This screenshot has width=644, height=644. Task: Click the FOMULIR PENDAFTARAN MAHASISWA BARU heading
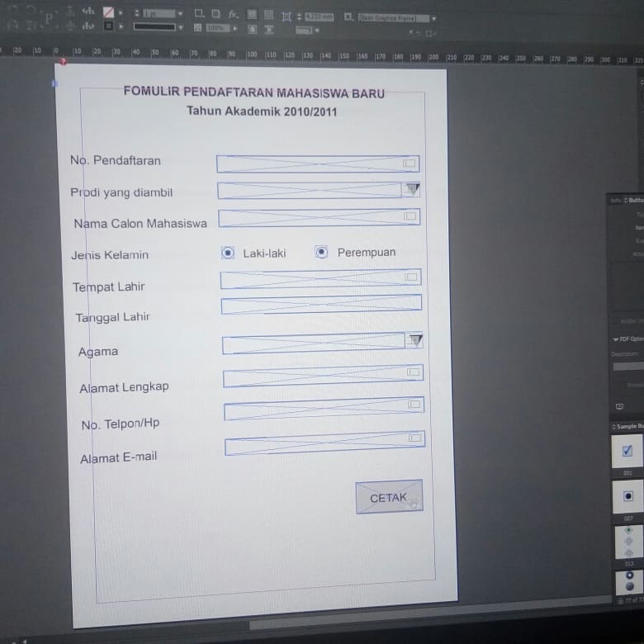pyautogui.click(x=253, y=92)
